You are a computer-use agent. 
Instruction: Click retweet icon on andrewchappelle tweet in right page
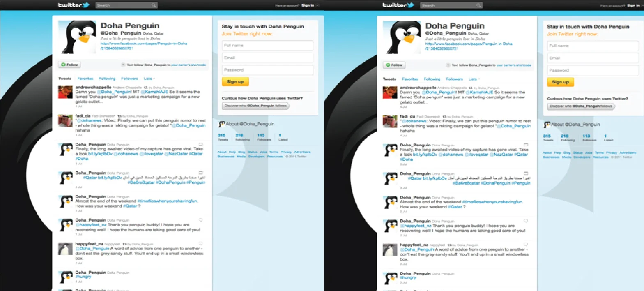coord(470,88)
